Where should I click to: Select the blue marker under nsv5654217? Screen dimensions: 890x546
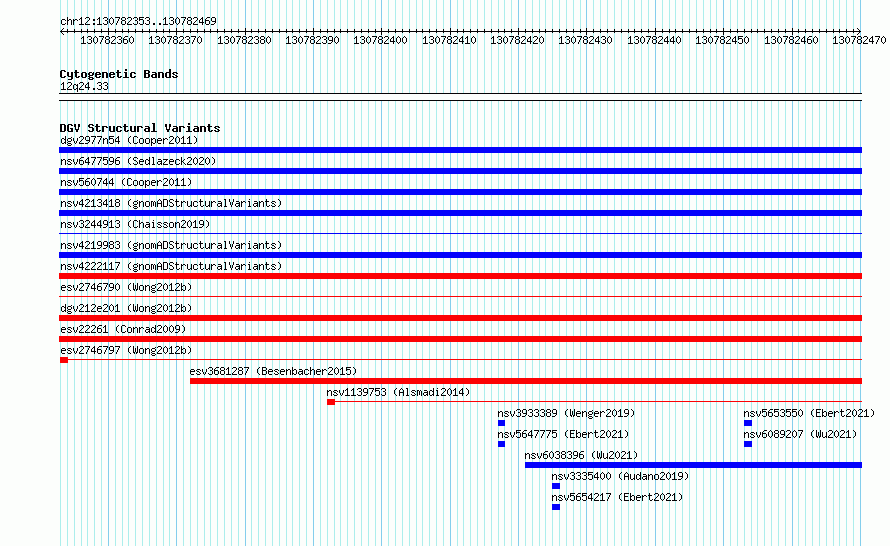pyautogui.click(x=556, y=507)
